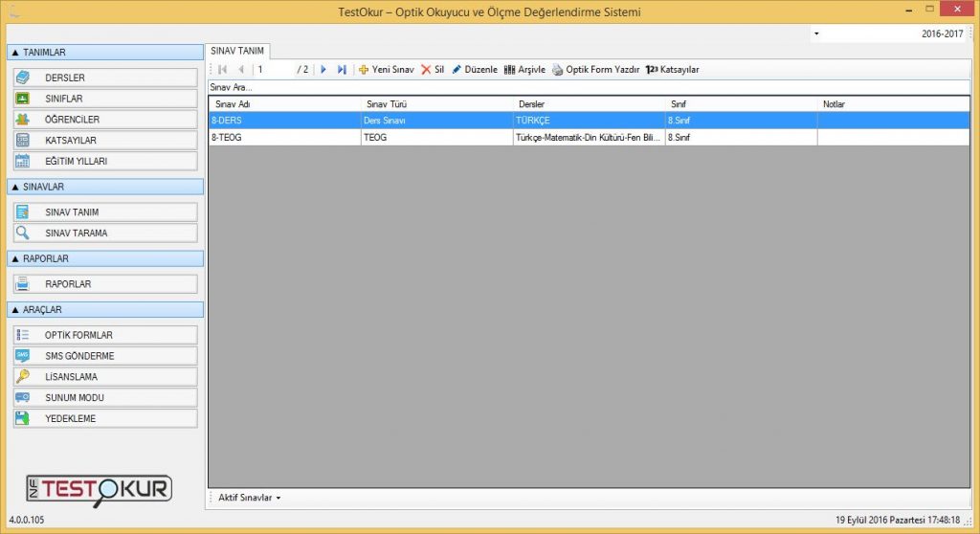This screenshot has height=534, width=980.
Task: Click the SINIFLAR classroom icon
Action: tap(23, 99)
